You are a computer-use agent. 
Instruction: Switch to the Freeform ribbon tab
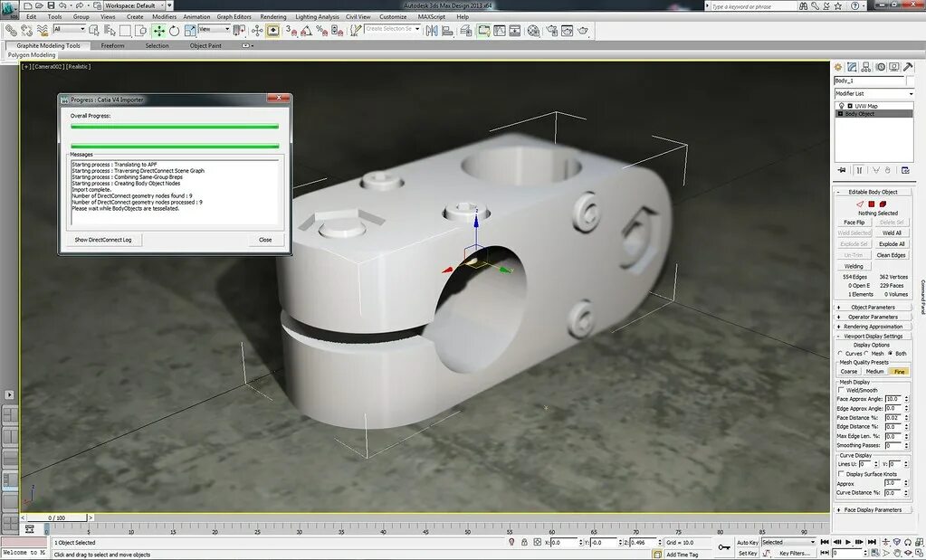coord(112,45)
